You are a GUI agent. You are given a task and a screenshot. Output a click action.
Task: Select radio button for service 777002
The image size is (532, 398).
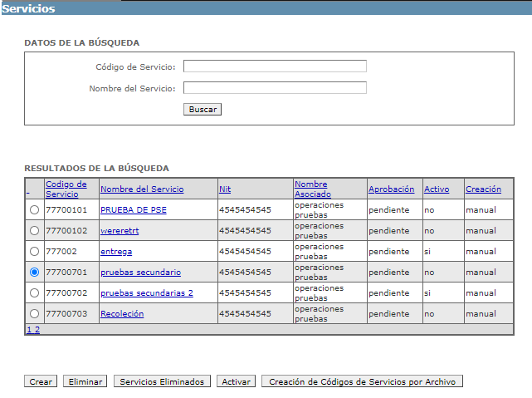[x=34, y=251]
